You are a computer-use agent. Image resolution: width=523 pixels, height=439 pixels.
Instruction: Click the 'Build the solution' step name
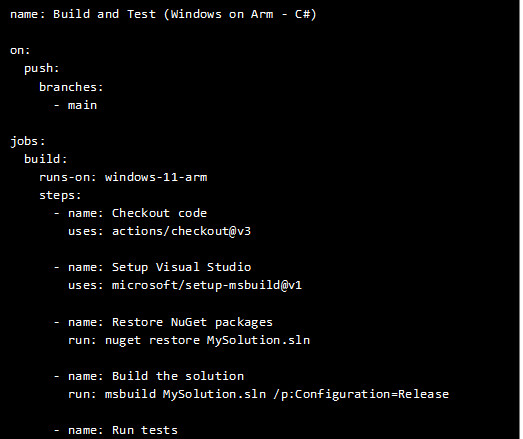coord(178,376)
